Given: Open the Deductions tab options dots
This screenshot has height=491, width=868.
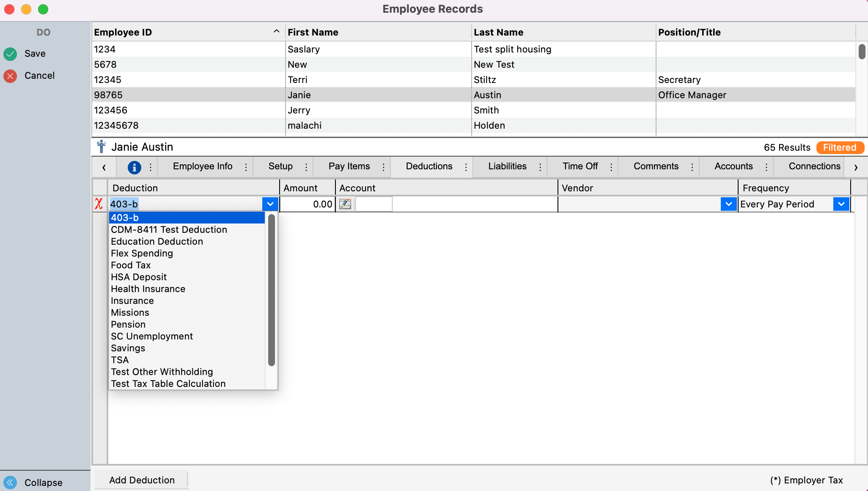Looking at the screenshot, I should point(466,167).
